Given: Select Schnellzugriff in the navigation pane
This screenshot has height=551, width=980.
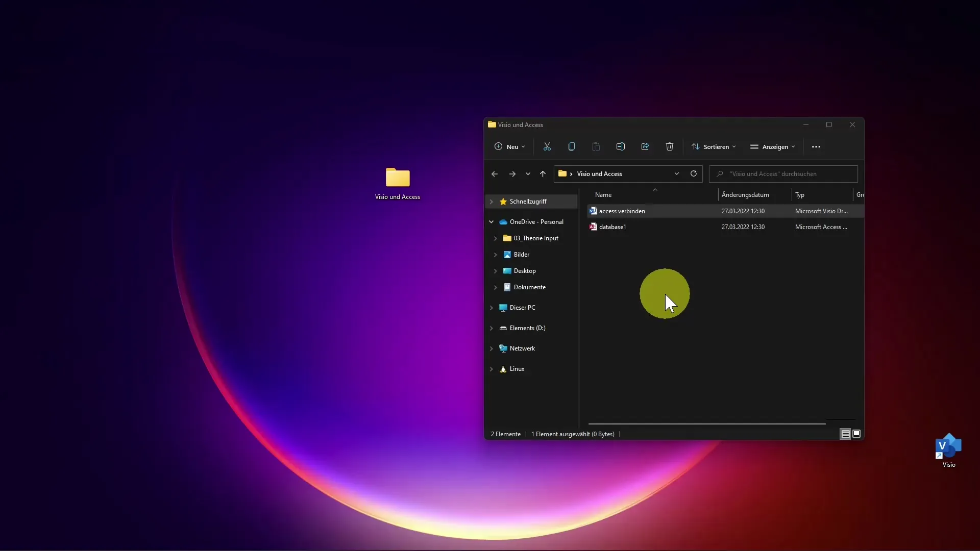Looking at the screenshot, I should pos(528,202).
